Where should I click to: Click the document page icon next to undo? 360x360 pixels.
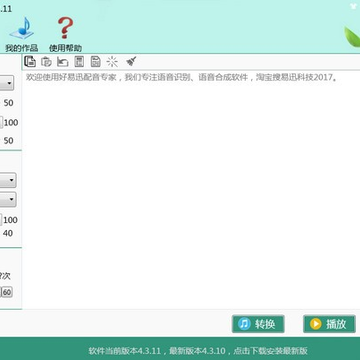tap(79, 62)
